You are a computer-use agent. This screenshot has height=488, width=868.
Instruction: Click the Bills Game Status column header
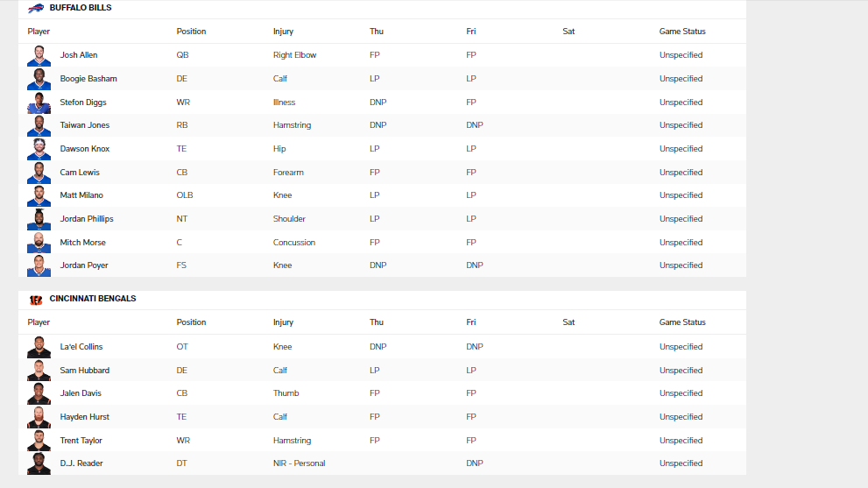coord(682,32)
